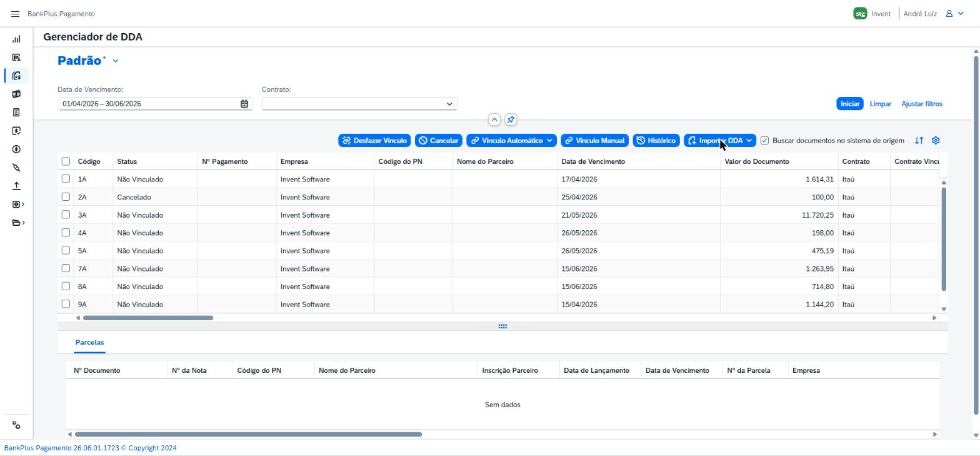
Task: Open André Luiz user menu
Action: [x=934, y=14]
